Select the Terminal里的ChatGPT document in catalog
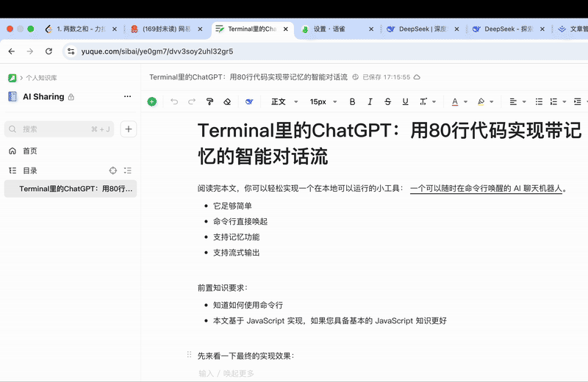This screenshot has width=588, height=382. point(71,189)
